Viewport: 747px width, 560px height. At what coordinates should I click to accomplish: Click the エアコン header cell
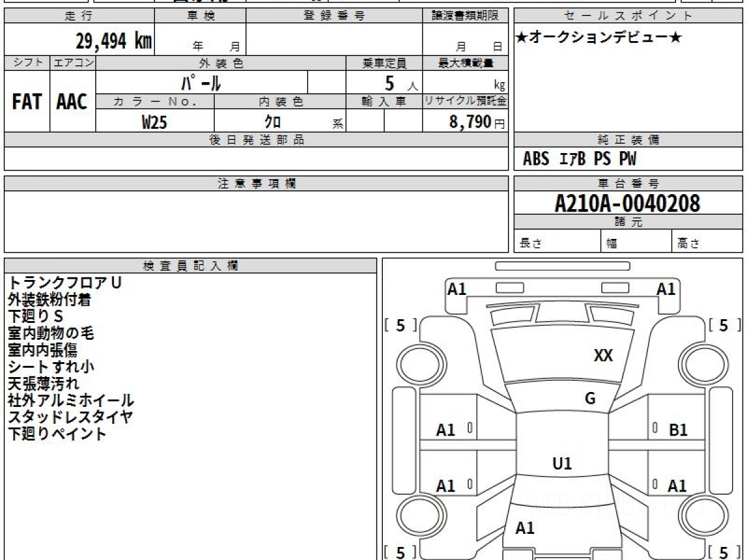click(73, 63)
